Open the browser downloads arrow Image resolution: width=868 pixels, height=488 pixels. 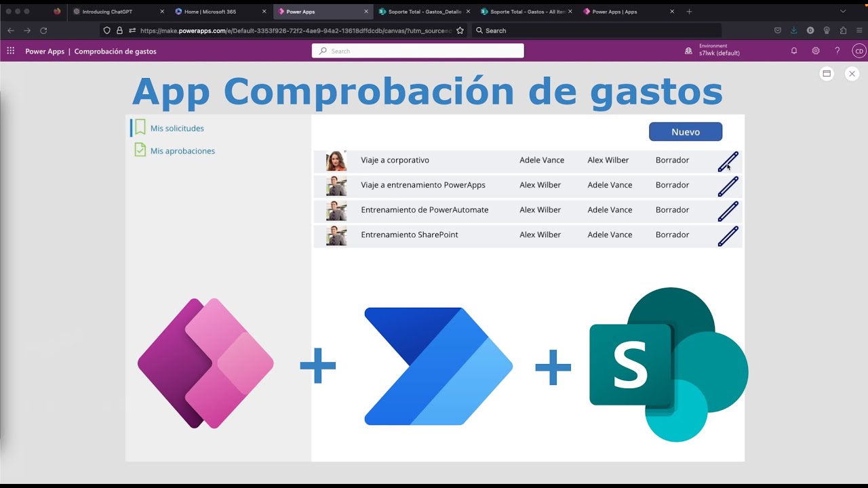[x=794, y=30]
